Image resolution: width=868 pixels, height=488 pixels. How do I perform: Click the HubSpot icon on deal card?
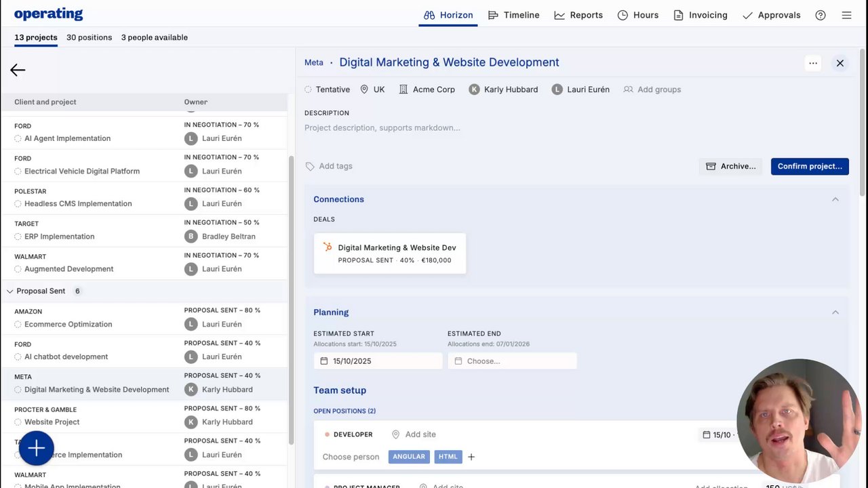coord(328,247)
